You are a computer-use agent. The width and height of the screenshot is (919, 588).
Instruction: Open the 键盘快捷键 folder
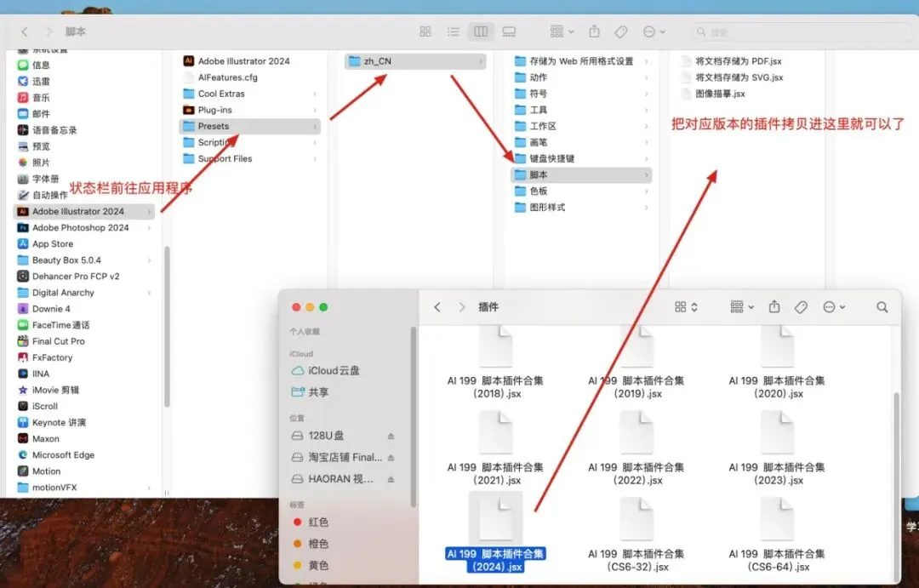[x=581, y=158]
